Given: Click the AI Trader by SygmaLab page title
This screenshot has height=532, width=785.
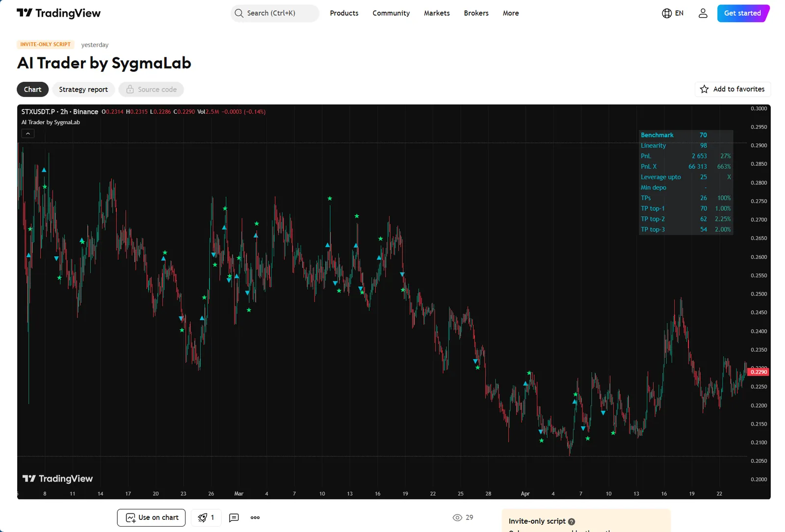Looking at the screenshot, I should pos(104,63).
